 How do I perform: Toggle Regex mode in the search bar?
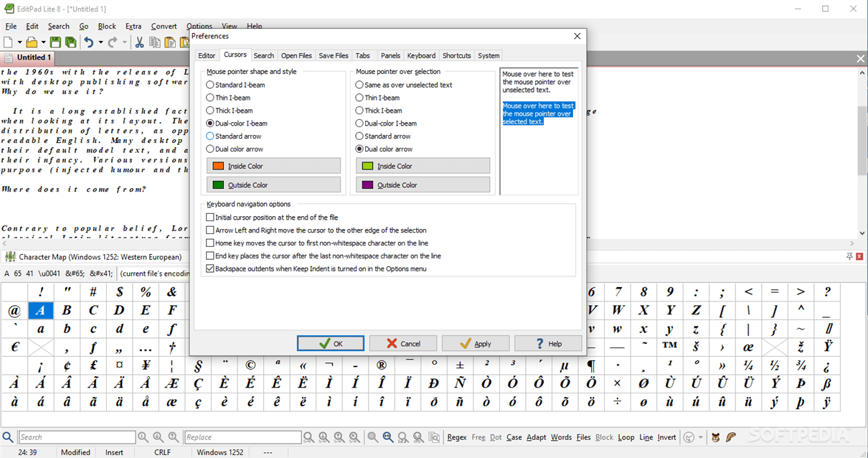(x=456, y=436)
